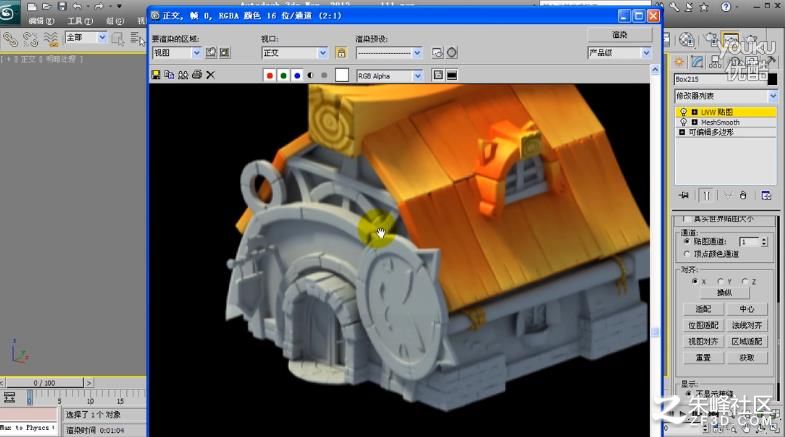
Task: Click the 3ds Max application logo button
Action: click(x=9, y=11)
